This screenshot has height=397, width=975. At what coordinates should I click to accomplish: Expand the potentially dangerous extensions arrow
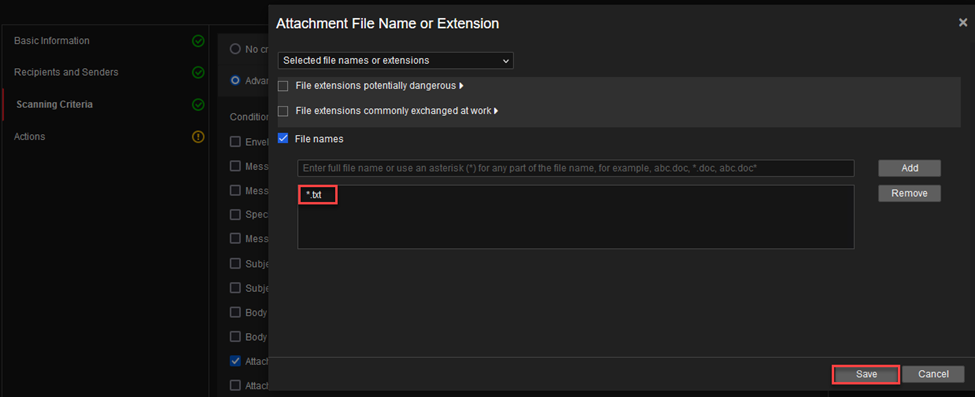tap(461, 86)
